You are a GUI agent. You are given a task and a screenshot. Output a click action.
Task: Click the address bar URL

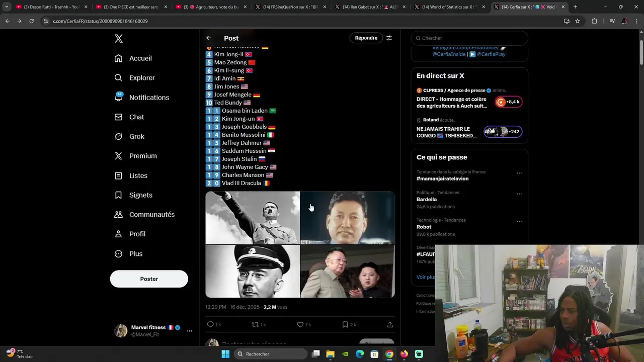coord(100,21)
